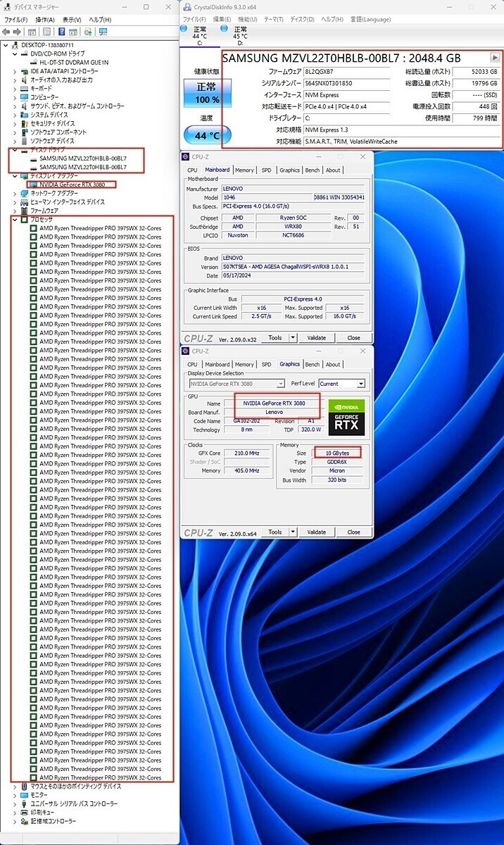Open 操作(A) menu in Device Manager
Image resolution: width=504 pixels, height=845 pixels.
click(x=45, y=20)
